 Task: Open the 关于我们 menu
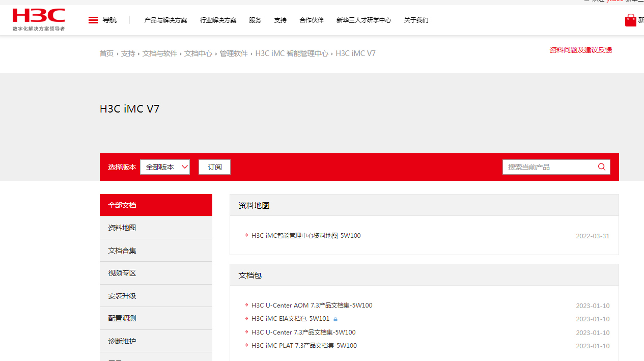coord(416,20)
